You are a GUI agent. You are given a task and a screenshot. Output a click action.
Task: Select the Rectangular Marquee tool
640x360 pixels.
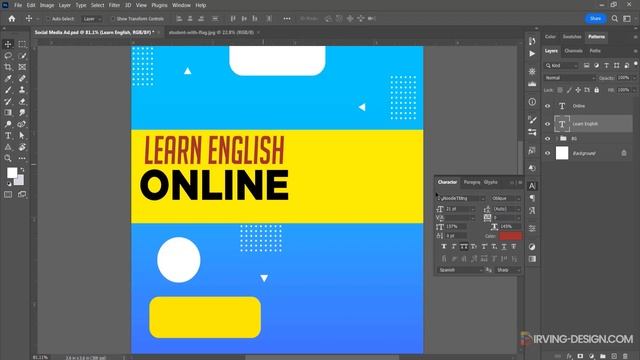tap(22, 44)
